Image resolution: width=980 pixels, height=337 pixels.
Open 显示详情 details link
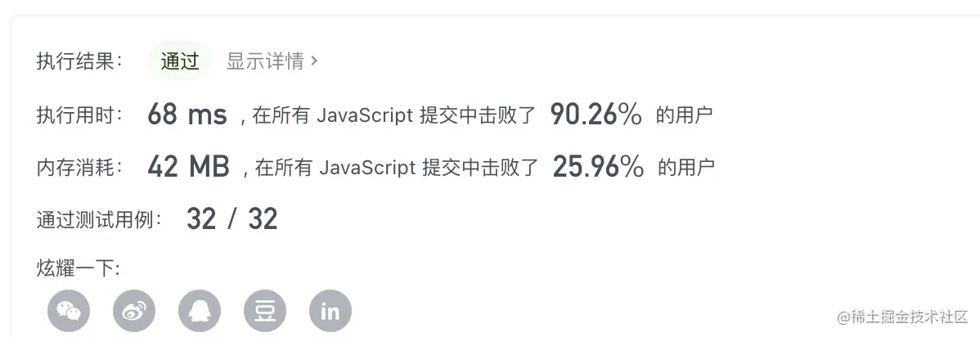265,61
